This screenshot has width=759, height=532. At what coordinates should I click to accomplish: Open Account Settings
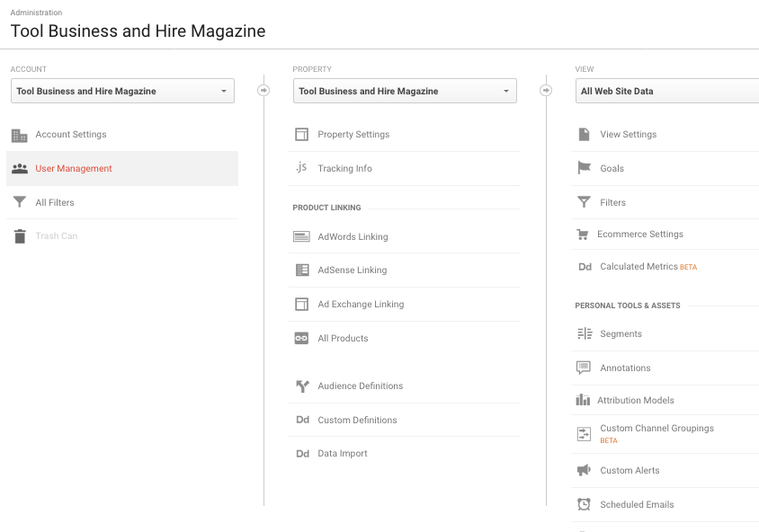71,135
